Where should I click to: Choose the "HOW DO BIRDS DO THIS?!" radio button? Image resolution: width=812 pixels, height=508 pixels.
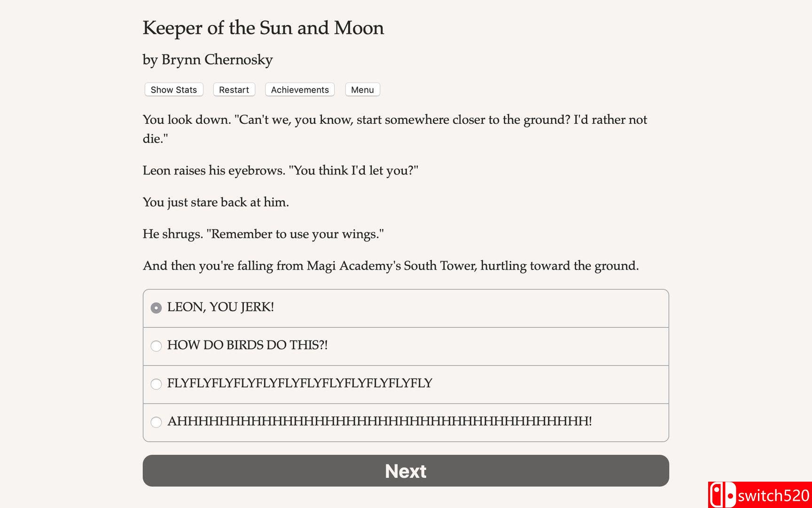pyautogui.click(x=156, y=346)
